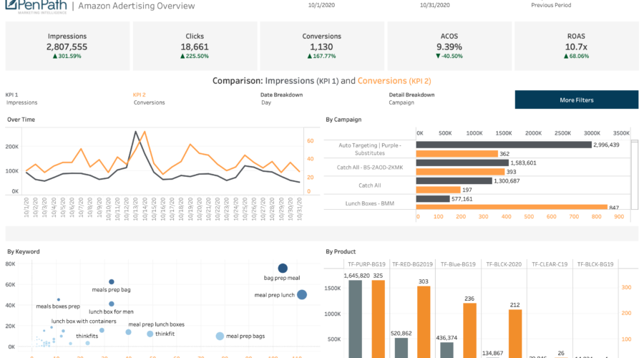Click the TF-BLCK-BG19 product header
Screen dimensions: 644x358
pyautogui.click(x=595, y=264)
